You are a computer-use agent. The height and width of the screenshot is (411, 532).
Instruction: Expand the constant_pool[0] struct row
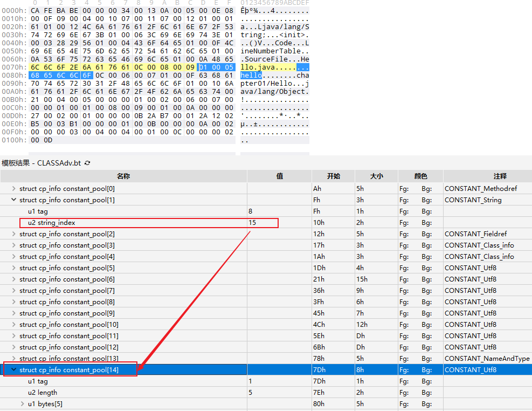(14, 189)
